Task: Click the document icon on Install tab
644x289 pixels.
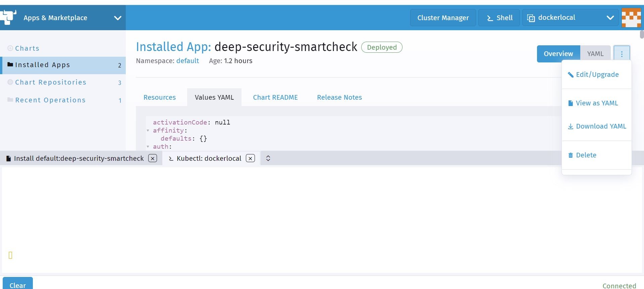Action: (8, 159)
